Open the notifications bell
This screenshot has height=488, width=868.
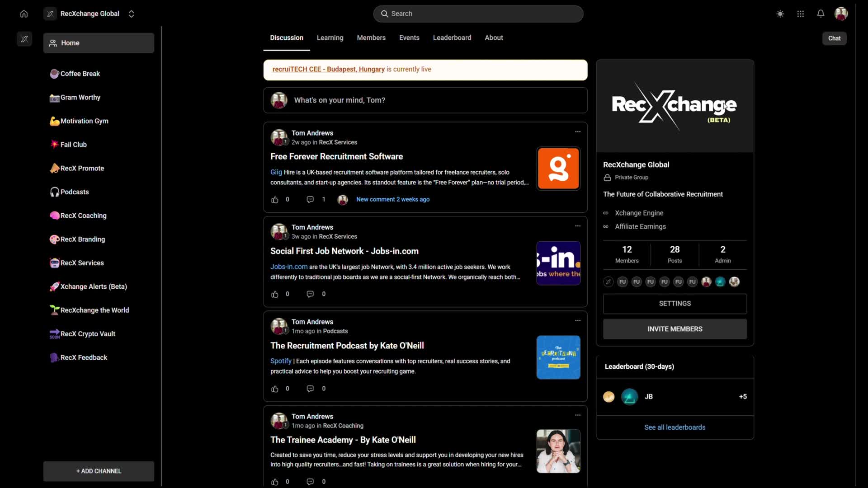[821, 14]
